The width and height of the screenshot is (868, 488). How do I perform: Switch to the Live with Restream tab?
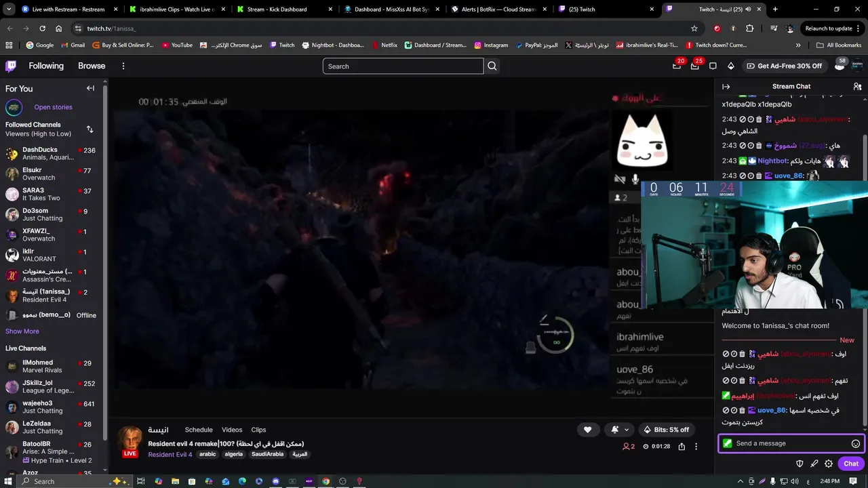(68, 9)
